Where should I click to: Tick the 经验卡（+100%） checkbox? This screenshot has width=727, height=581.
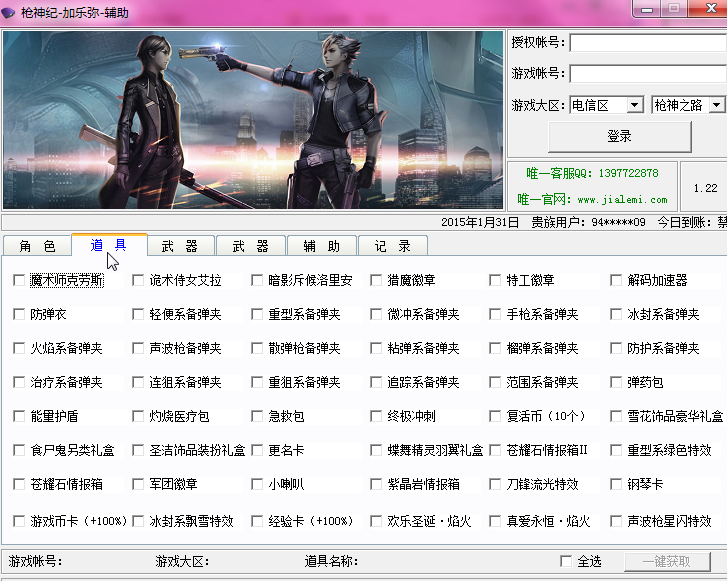pos(257,521)
